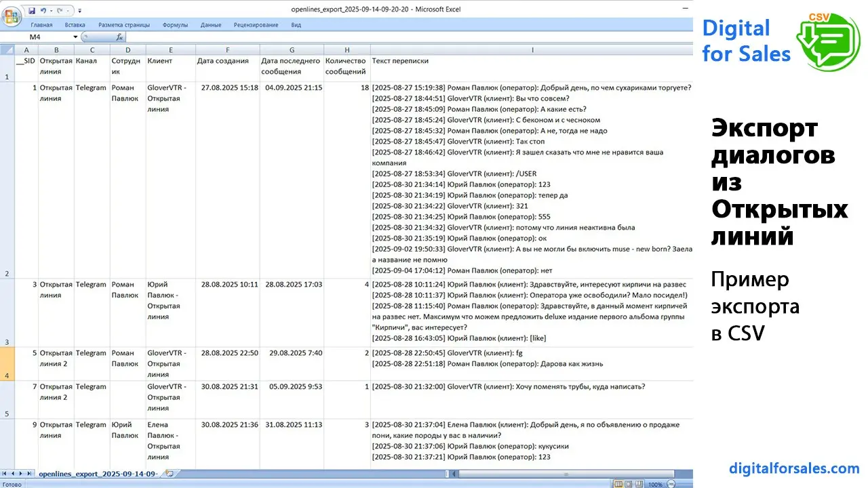Select the Telegram cell in SID 5 row
The width and height of the screenshot is (868, 488).
(x=92, y=364)
